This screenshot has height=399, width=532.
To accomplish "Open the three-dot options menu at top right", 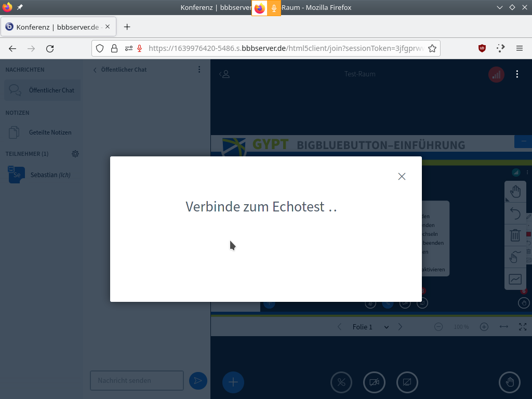I will [517, 74].
